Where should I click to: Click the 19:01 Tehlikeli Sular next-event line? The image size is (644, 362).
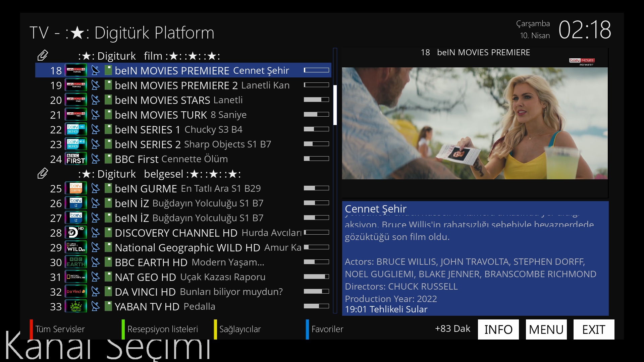pos(386,309)
